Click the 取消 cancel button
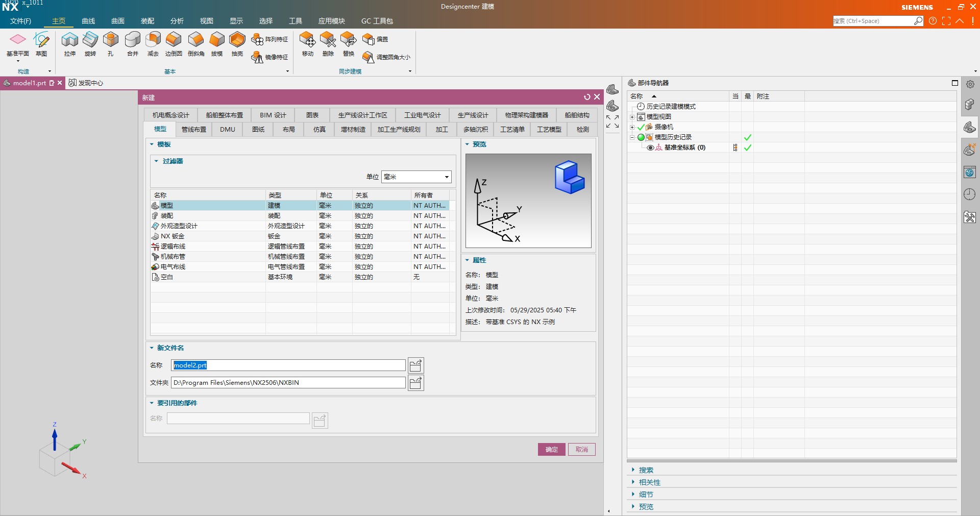Image resolution: width=980 pixels, height=516 pixels. pyautogui.click(x=582, y=450)
